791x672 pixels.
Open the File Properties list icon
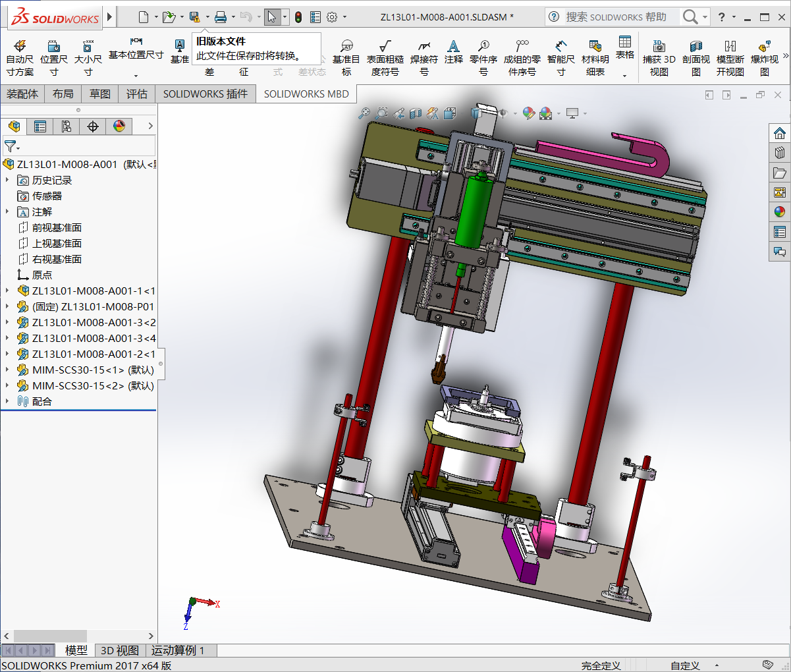pyautogui.click(x=315, y=17)
